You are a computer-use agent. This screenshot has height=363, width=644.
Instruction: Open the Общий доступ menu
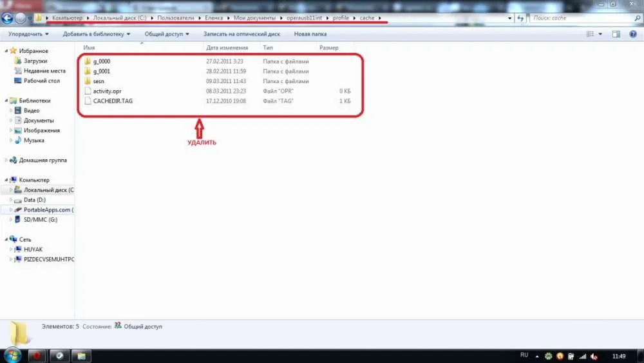coord(167,34)
